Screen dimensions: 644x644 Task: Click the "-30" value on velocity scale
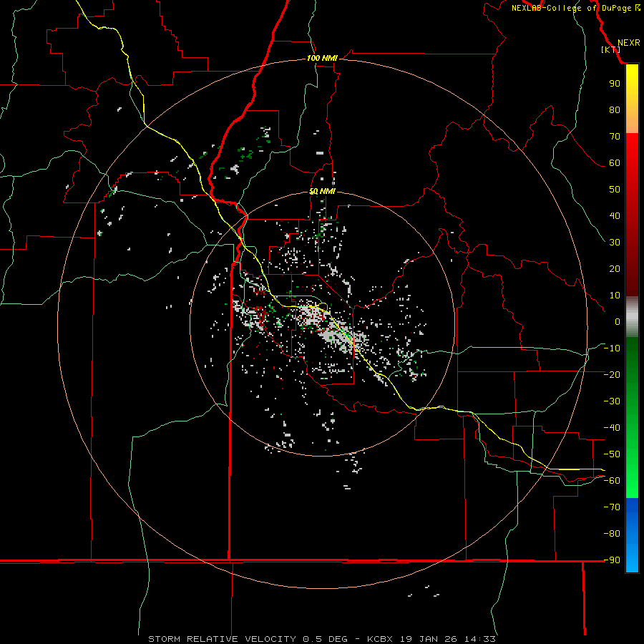(x=612, y=401)
